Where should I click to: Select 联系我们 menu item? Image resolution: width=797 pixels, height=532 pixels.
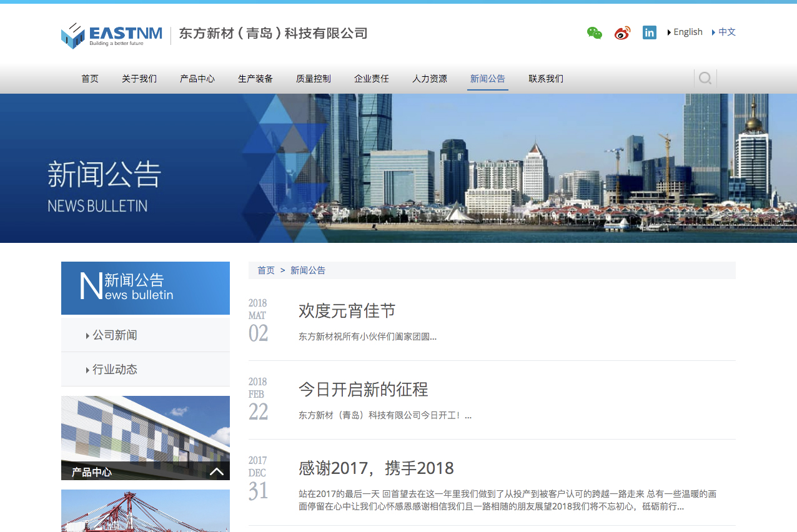[546, 79]
